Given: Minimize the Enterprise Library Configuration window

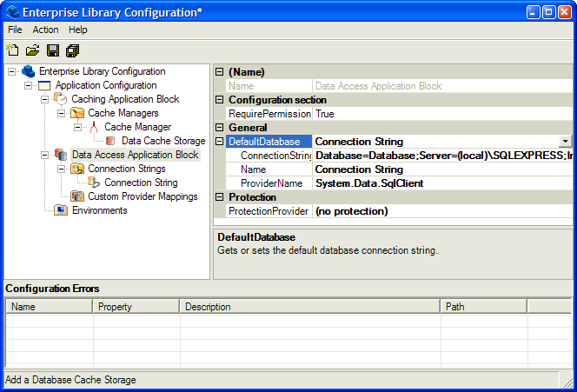Looking at the screenshot, I should [534, 12].
